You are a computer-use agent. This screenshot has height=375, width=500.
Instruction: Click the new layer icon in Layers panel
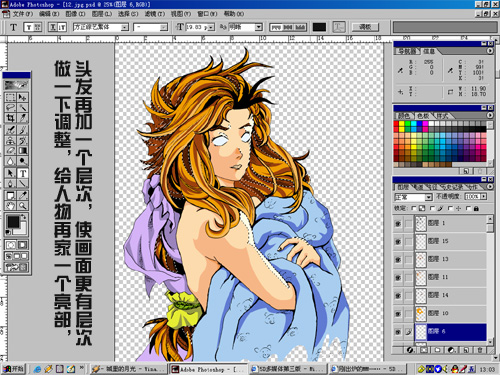click(466, 350)
